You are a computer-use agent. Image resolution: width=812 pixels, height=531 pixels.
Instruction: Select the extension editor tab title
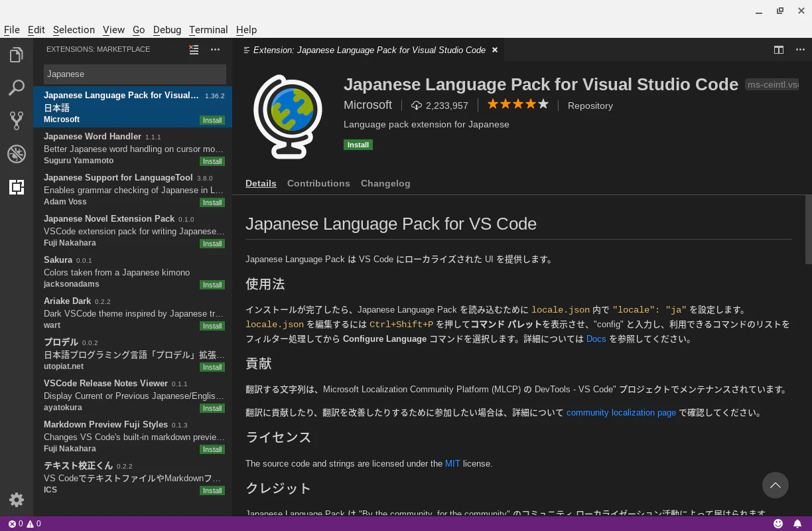click(x=370, y=50)
